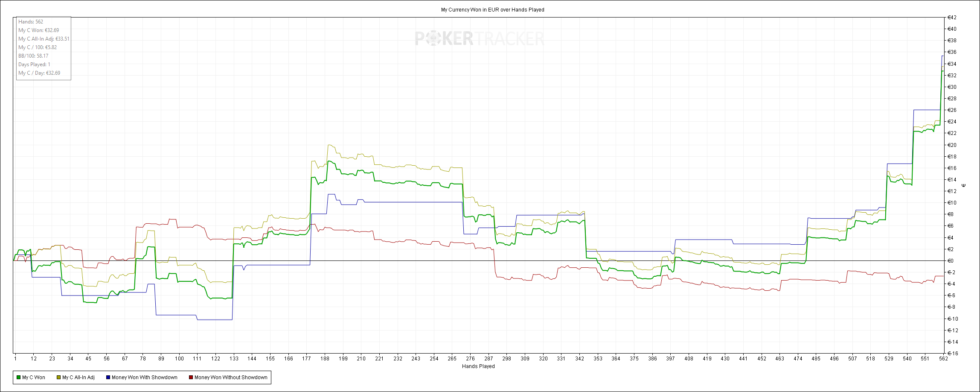Click the "€" y-axis unit label
The width and height of the screenshot is (980, 392).
964,185
